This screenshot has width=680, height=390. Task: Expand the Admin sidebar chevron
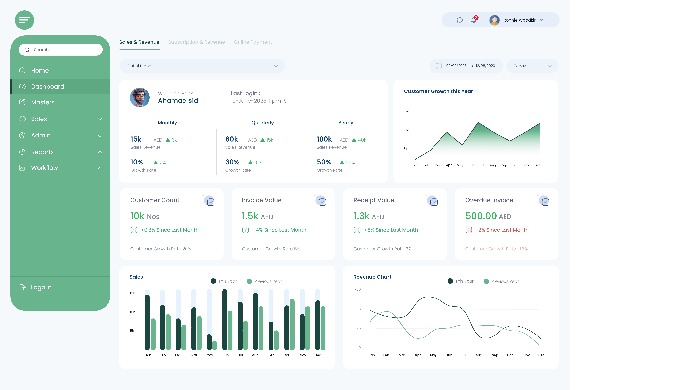[x=100, y=135]
